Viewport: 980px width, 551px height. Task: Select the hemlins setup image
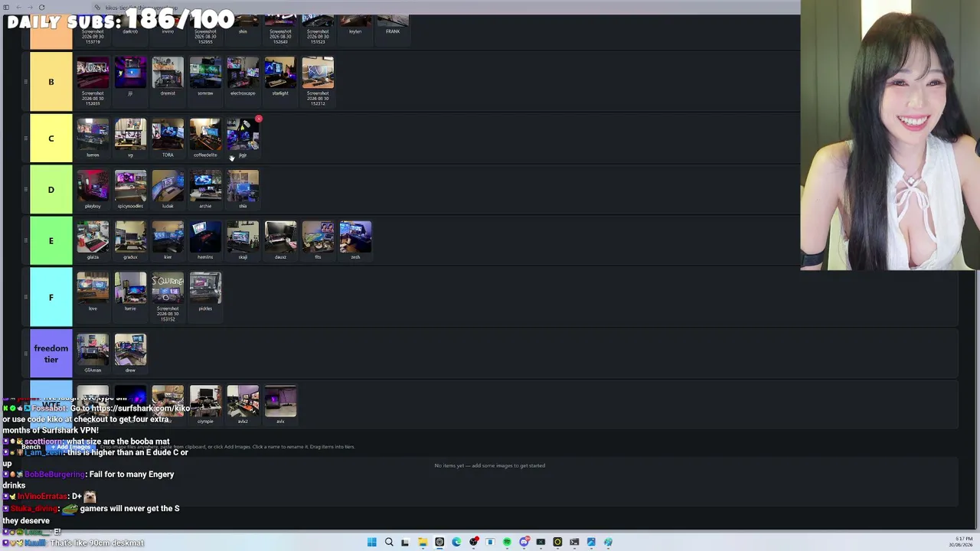point(205,236)
